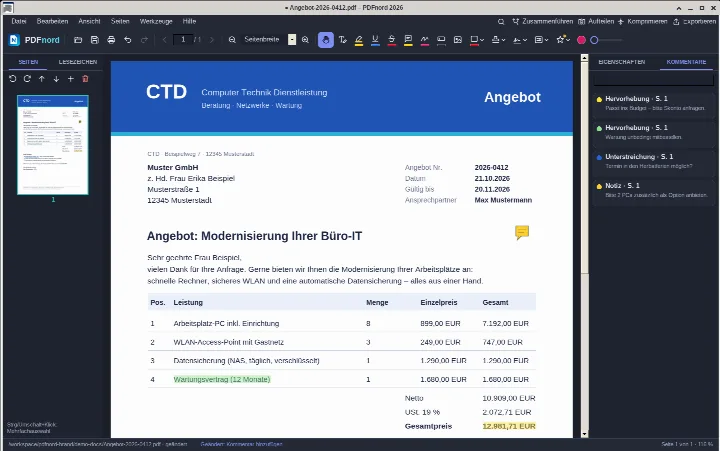This screenshot has height=451, width=720.
Task: Open the Ansicht menu
Action: click(x=89, y=21)
